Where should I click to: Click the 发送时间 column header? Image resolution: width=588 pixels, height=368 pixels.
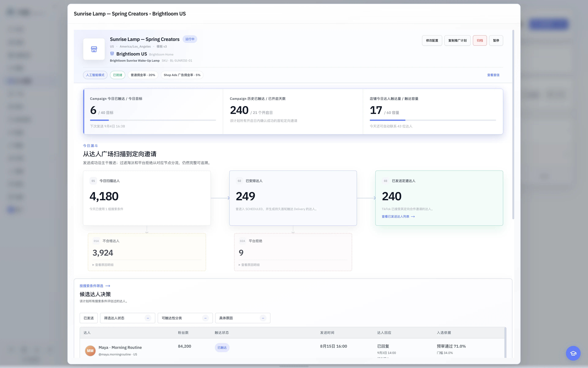pyautogui.click(x=327, y=332)
